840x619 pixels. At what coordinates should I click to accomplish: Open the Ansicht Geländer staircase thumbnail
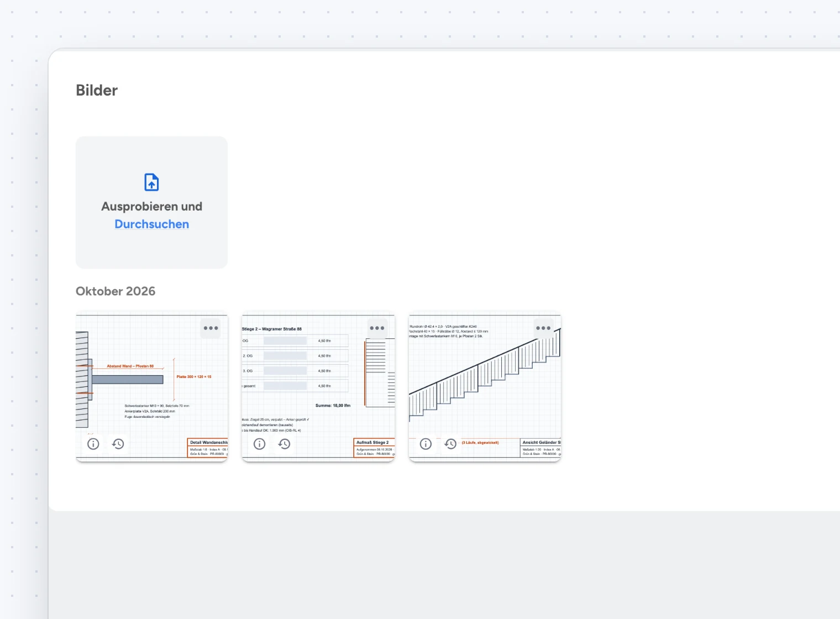[485, 387]
